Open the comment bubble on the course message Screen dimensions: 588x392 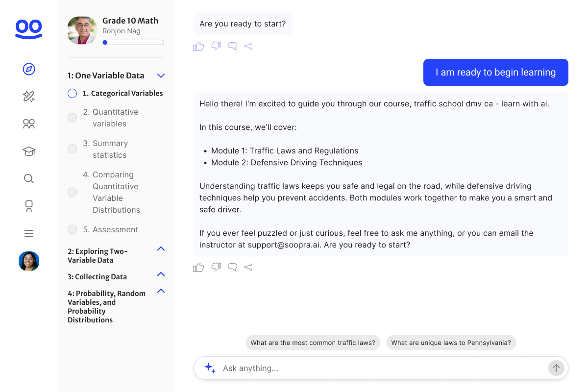coord(232,267)
